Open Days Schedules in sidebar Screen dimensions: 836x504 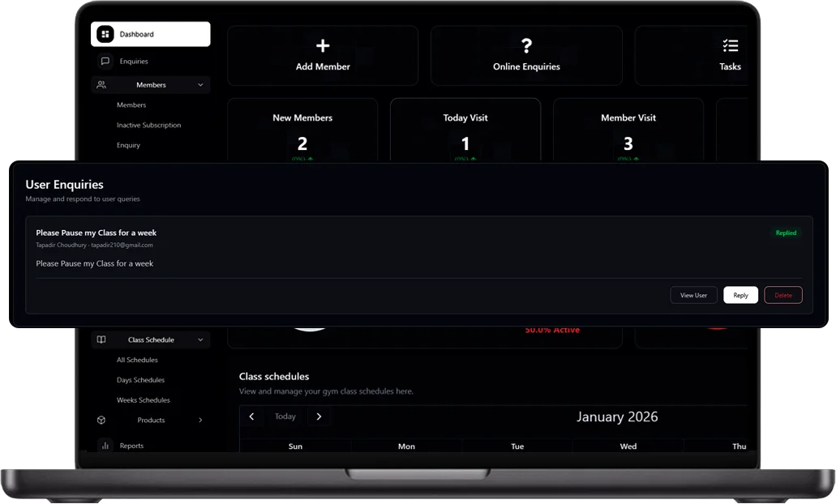[x=140, y=380]
